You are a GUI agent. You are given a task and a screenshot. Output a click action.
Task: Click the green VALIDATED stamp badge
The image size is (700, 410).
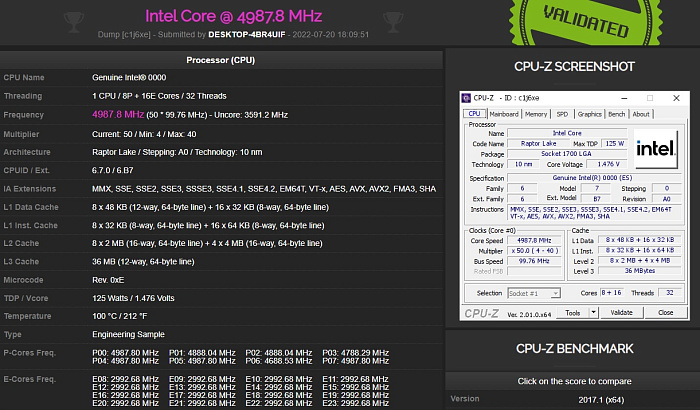(586, 21)
